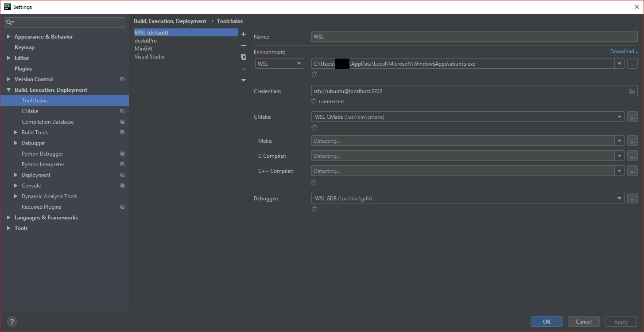Viewport: 644px width, 332px height.
Task: Open Compilation Database settings page
Action: coord(47,122)
